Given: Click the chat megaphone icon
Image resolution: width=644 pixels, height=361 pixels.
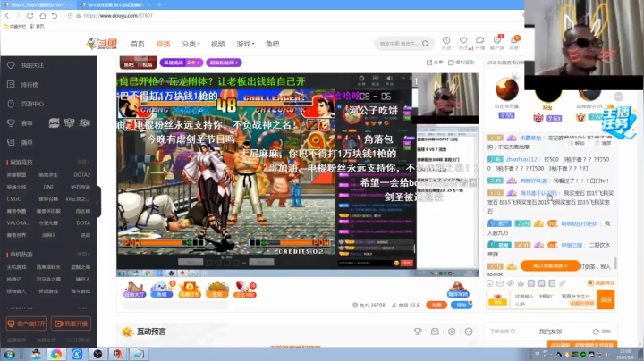Looking at the screenshot, I should 511,283.
